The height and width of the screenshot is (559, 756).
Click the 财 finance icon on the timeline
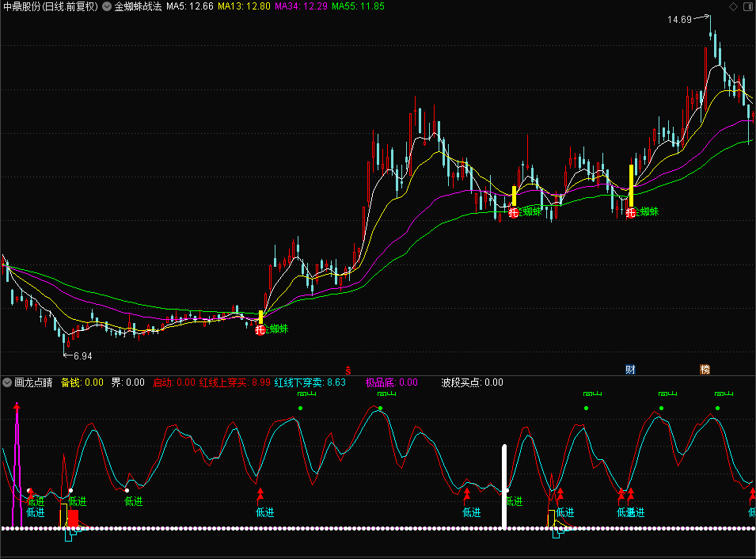(630, 369)
